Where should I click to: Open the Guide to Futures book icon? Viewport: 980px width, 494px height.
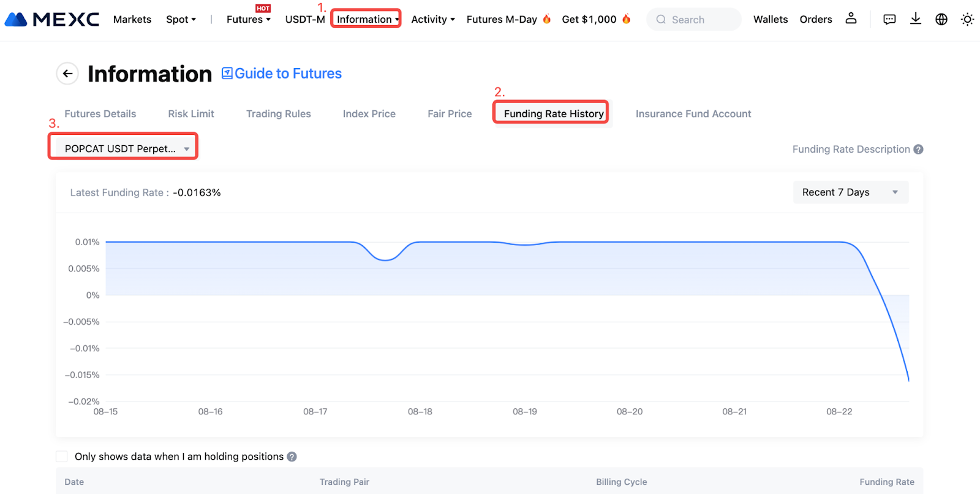click(x=227, y=74)
